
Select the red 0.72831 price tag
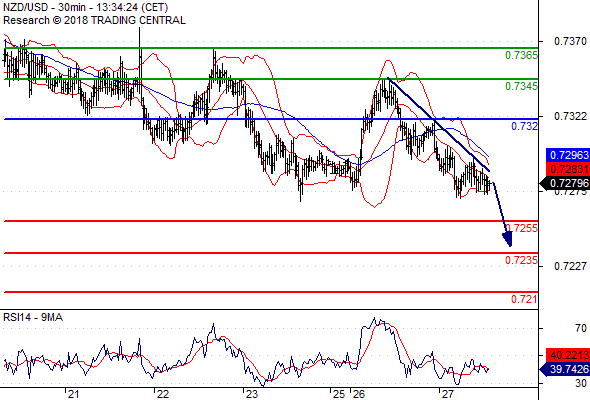coord(568,169)
